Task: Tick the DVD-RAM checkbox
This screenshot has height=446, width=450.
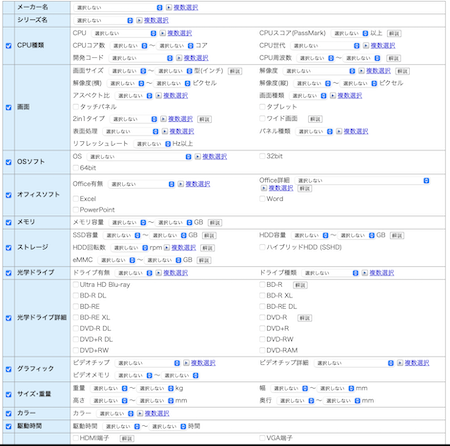Action: [262, 350]
